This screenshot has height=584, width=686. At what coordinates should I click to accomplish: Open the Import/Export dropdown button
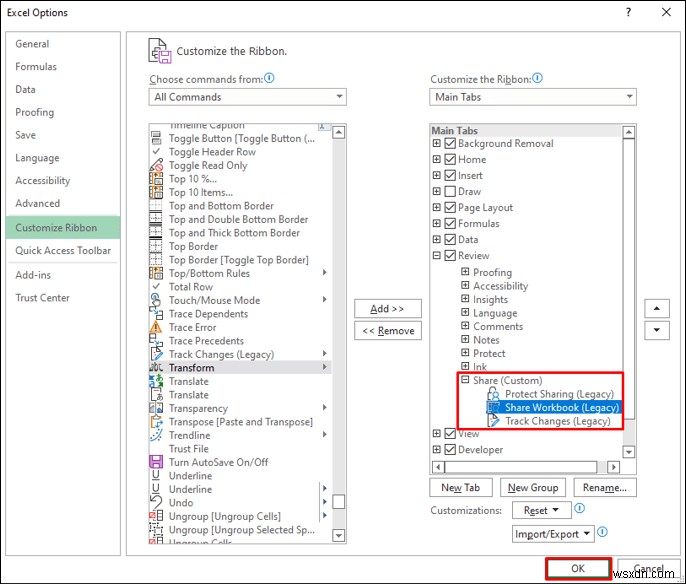click(553, 534)
